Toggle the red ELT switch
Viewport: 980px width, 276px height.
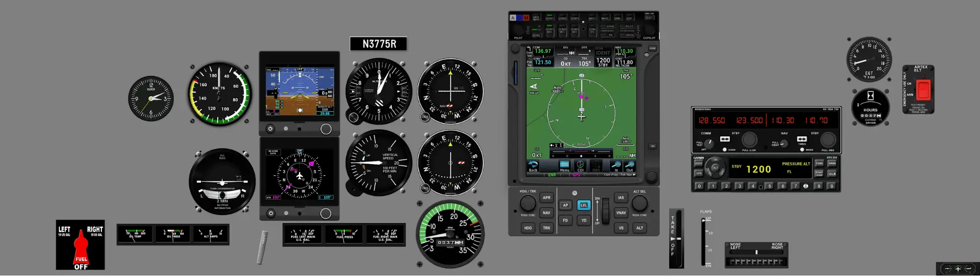tap(923, 90)
